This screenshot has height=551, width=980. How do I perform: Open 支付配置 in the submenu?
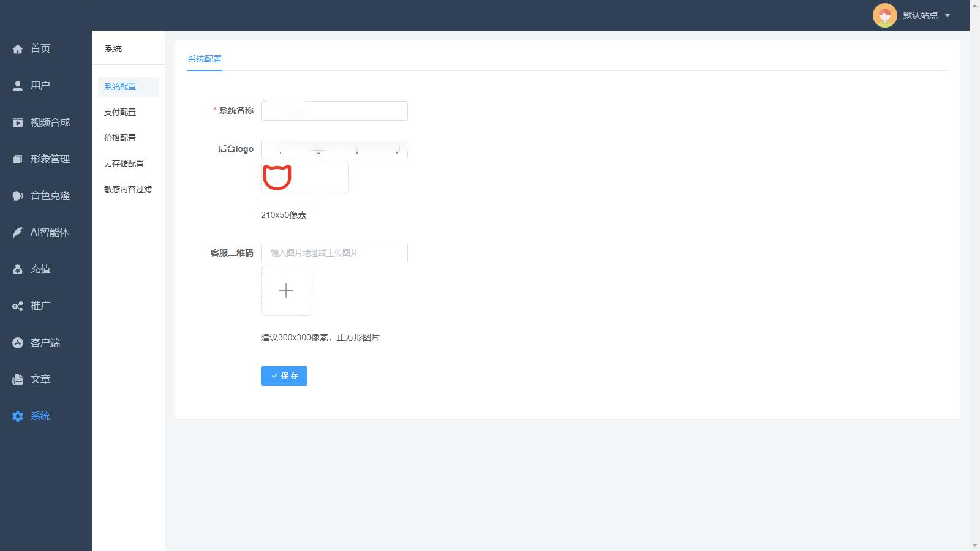120,112
